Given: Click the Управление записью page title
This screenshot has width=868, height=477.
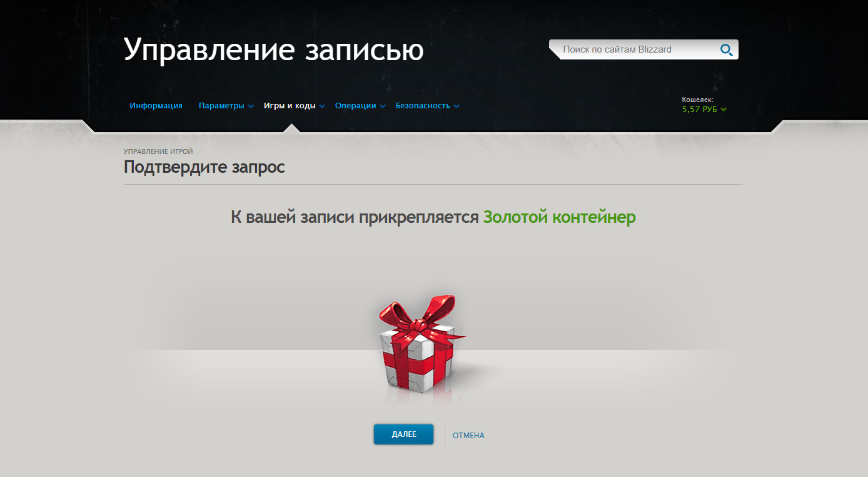Looking at the screenshot, I should pyautogui.click(x=274, y=49).
